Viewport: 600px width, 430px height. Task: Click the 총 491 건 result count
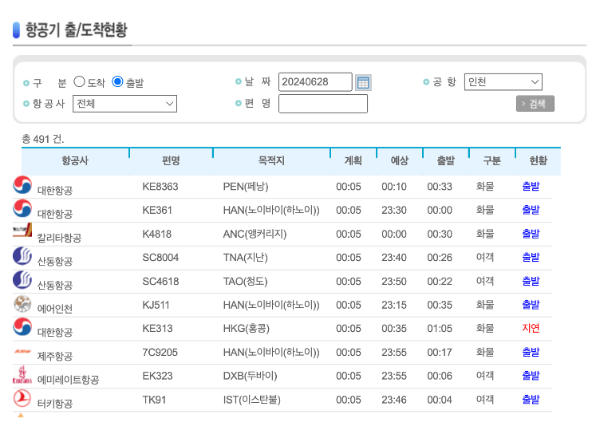[x=43, y=139]
